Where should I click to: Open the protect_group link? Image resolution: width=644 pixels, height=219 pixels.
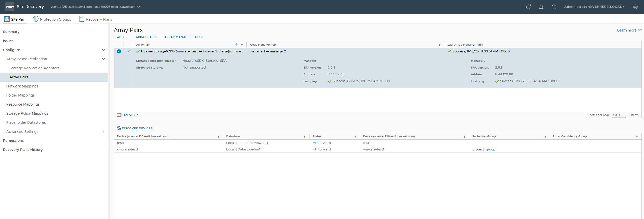[484, 149]
